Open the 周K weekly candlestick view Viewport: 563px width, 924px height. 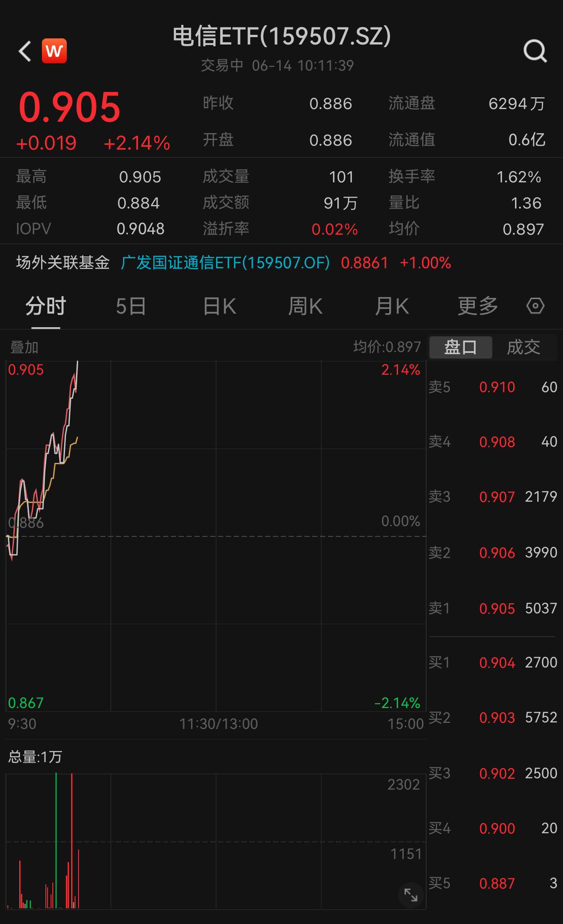click(x=305, y=306)
